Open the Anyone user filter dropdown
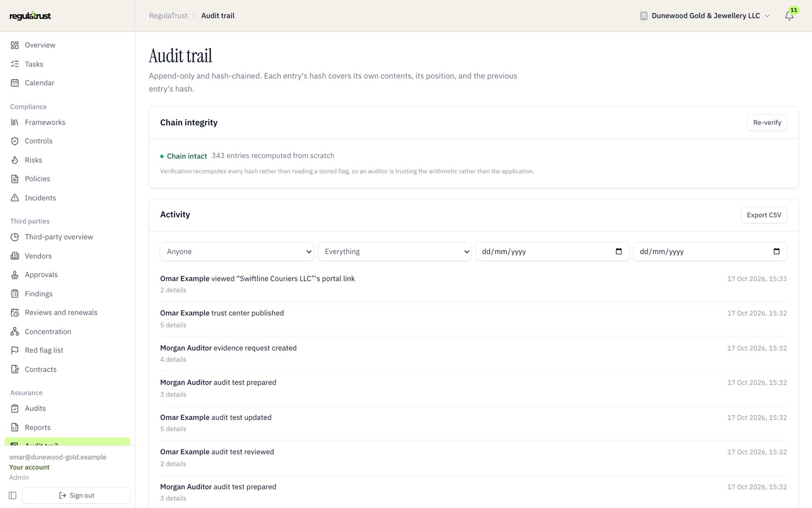This screenshot has width=812, height=508. click(237, 251)
